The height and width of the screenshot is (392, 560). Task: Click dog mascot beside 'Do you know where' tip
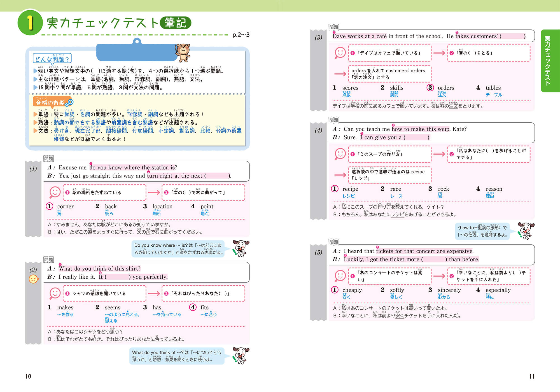(x=241, y=248)
